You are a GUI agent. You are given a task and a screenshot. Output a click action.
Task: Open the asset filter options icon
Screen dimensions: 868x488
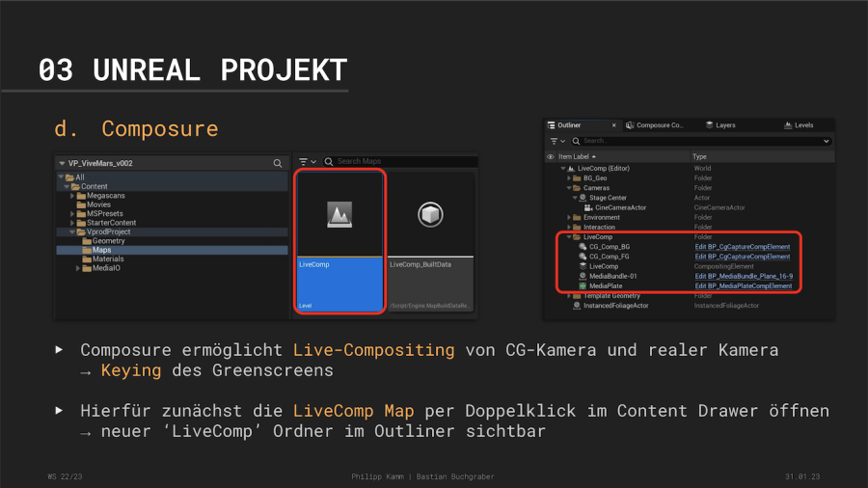coord(305,162)
